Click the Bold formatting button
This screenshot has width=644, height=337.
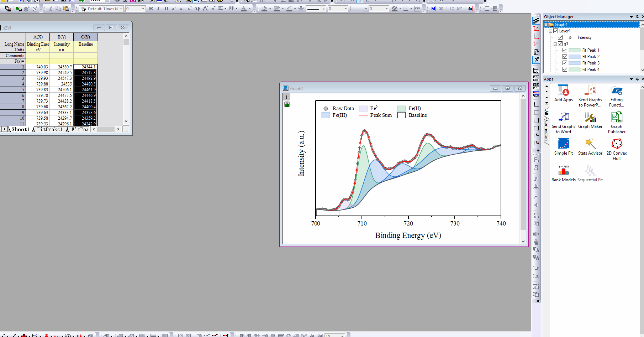(x=151, y=9)
